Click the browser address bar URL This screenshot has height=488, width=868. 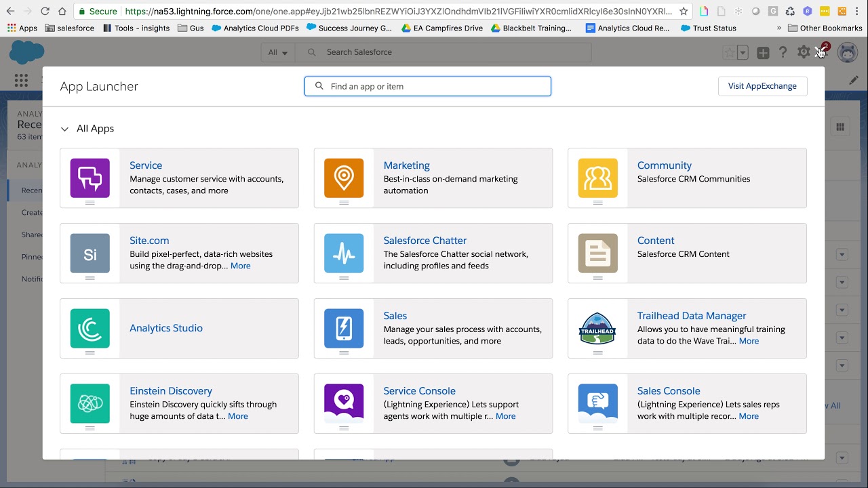[x=399, y=12]
